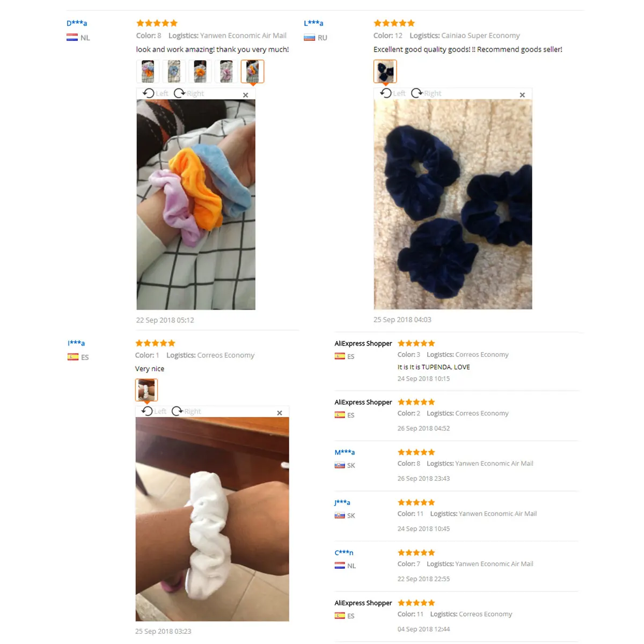Open reviewer D***a's profile

(x=77, y=23)
